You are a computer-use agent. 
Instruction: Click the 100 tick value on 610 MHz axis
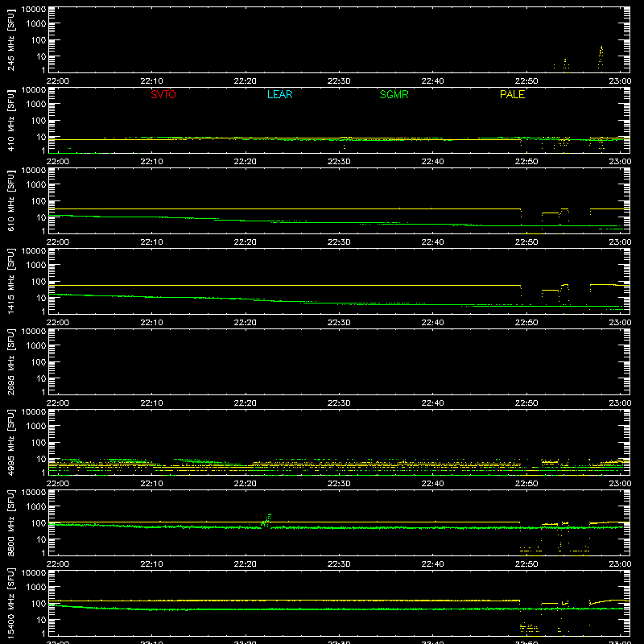click(x=39, y=201)
